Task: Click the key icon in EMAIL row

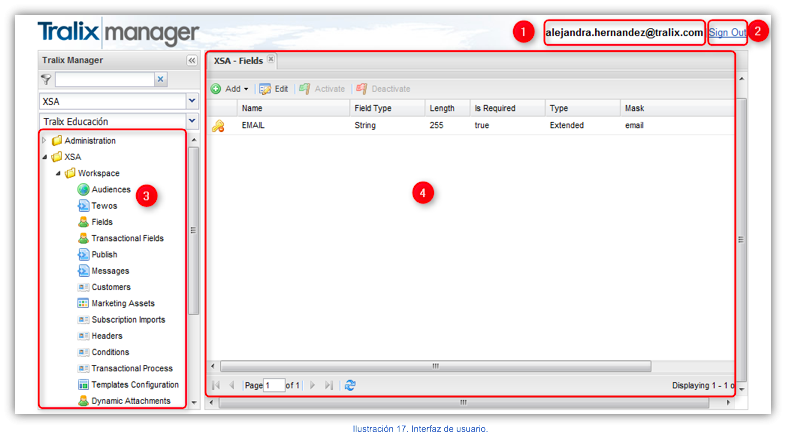Action: [218, 126]
